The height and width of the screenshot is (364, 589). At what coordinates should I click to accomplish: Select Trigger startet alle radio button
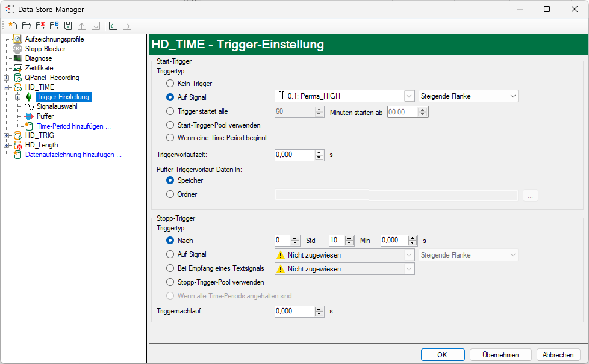(170, 111)
